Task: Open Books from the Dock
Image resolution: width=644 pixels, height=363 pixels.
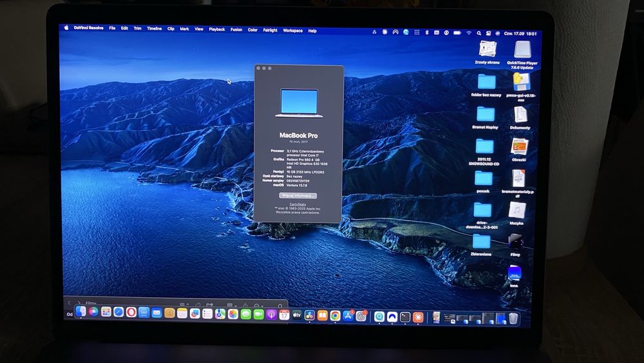Action: click(323, 316)
